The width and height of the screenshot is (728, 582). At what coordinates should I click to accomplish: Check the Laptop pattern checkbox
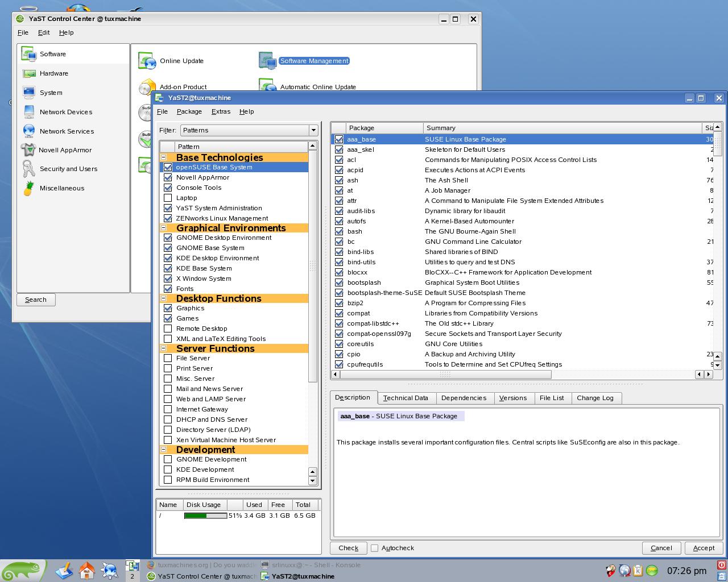(168, 198)
